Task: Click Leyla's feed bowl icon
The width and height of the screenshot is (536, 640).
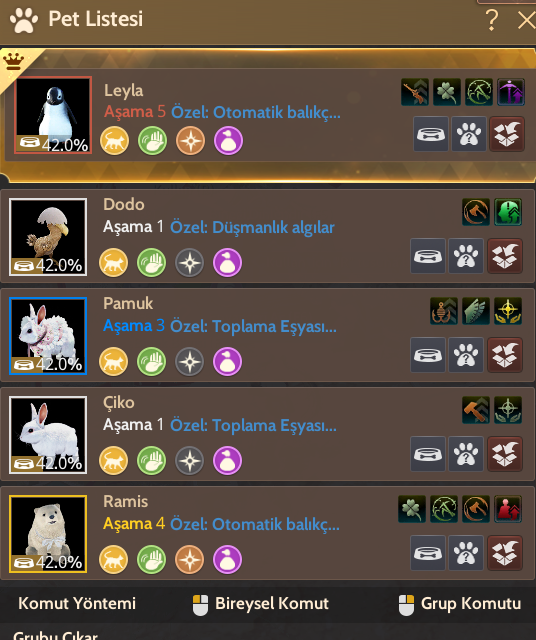Action: (x=431, y=134)
